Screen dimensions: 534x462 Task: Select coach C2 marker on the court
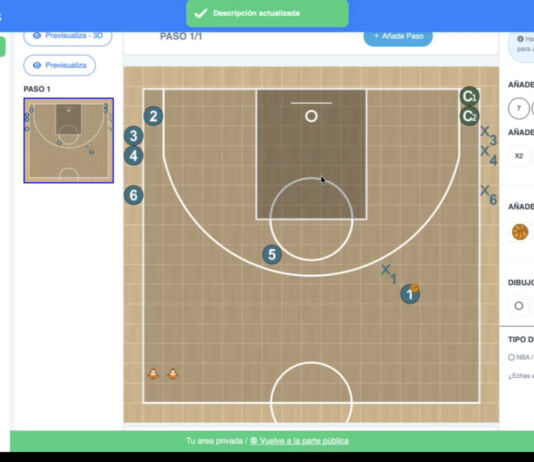[x=469, y=116]
